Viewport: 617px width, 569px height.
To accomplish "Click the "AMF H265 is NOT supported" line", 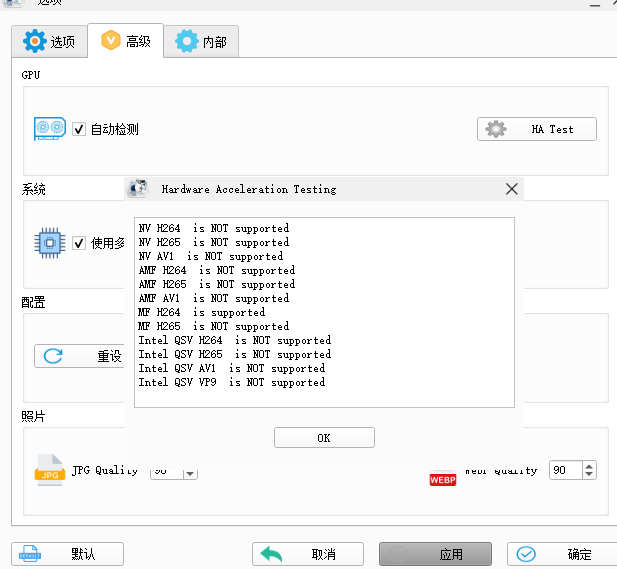I will (216, 284).
